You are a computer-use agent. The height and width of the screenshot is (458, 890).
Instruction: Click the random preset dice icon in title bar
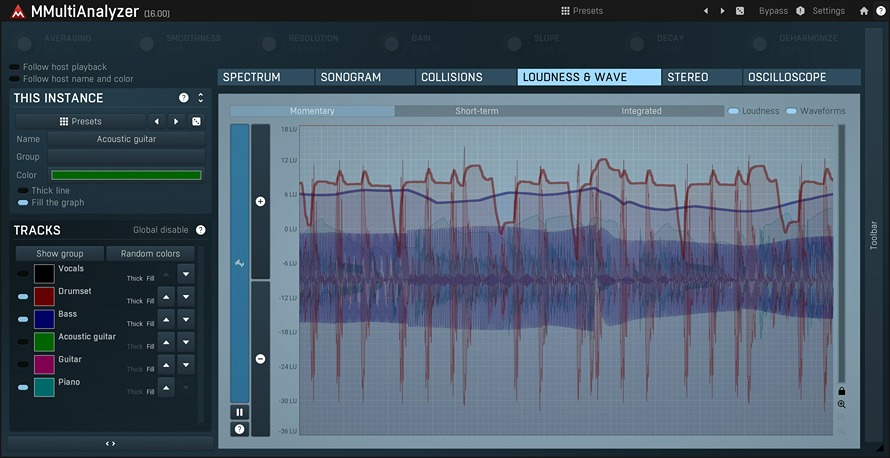(739, 11)
